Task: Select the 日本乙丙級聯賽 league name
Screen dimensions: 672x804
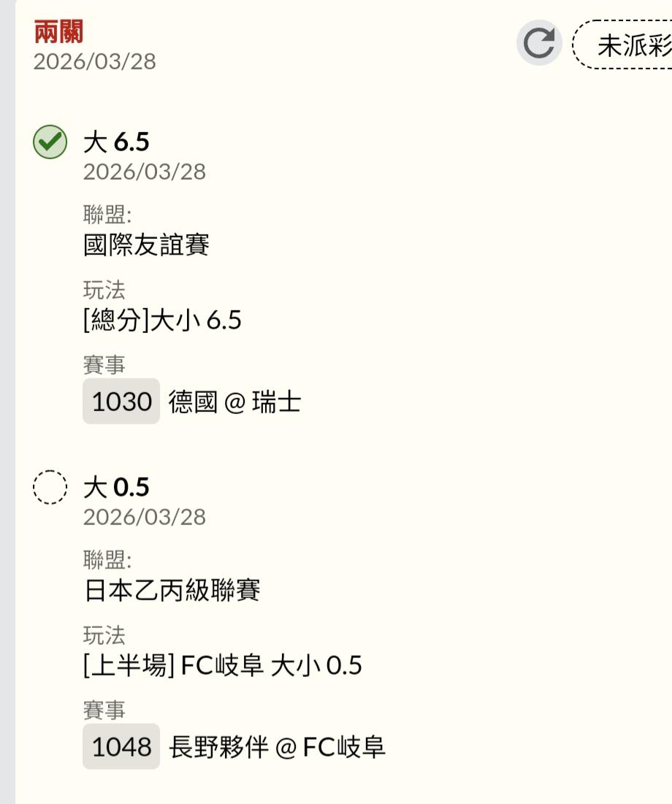Action: 172,590
